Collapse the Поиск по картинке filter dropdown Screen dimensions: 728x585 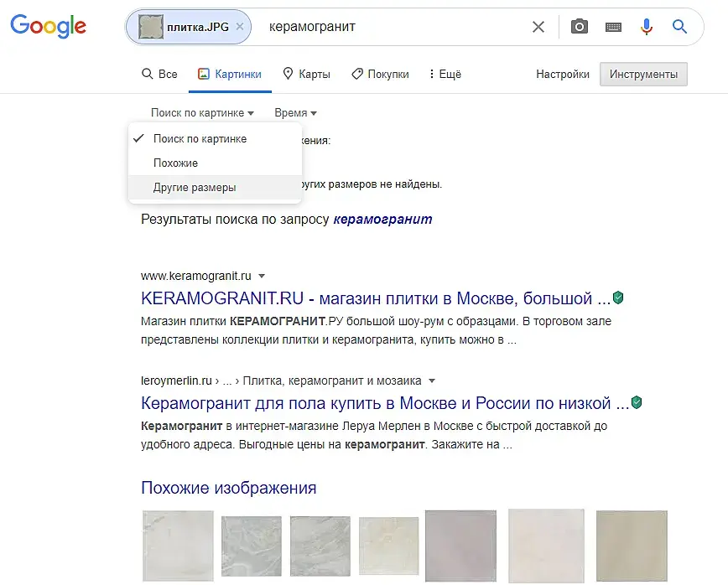click(x=202, y=113)
